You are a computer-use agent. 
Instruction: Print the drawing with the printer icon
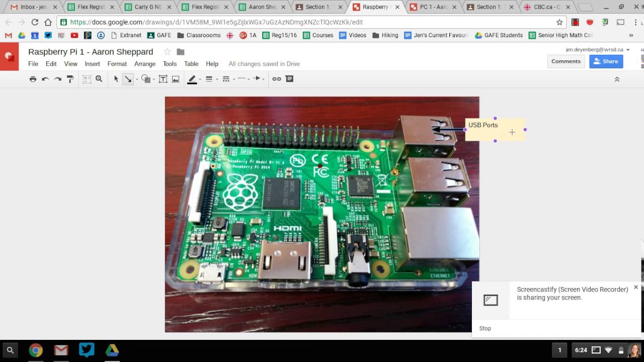[33, 79]
